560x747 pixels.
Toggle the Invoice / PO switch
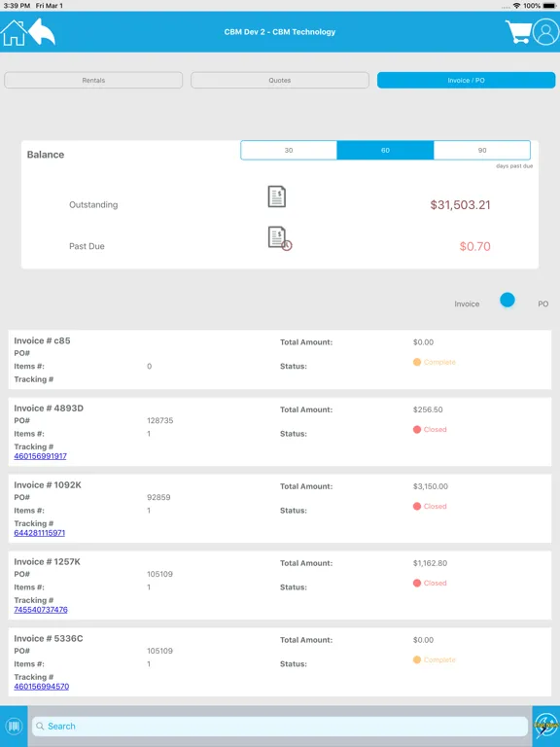pyautogui.click(x=507, y=301)
